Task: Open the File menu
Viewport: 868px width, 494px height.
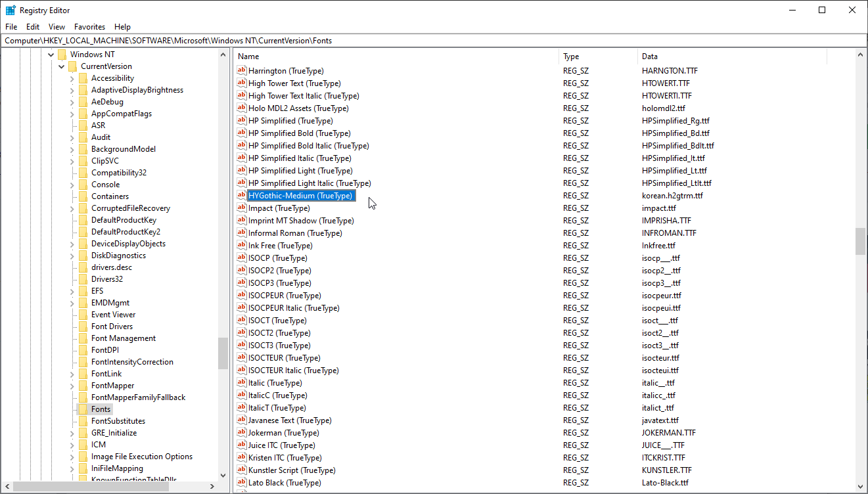Action: [x=11, y=27]
